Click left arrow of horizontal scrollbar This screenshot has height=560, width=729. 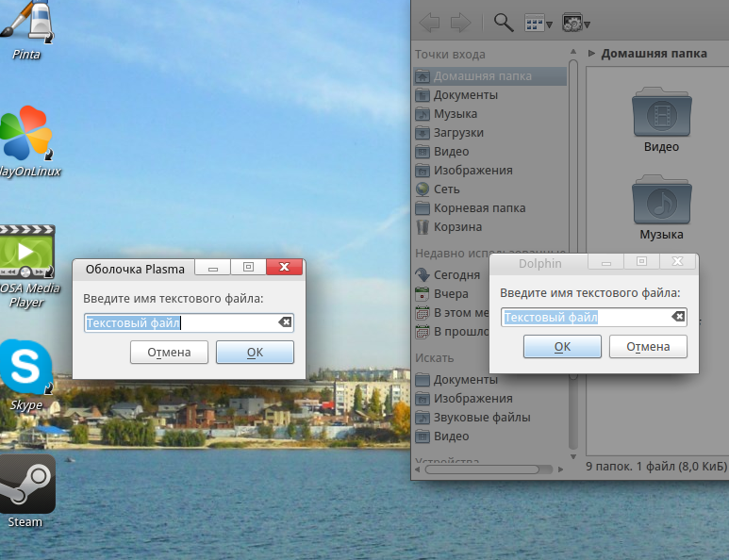tap(418, 469)
